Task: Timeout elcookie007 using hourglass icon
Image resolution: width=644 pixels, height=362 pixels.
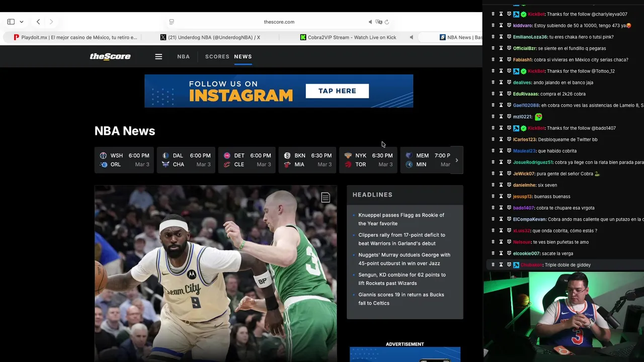Action: click(x=501, y=253)
